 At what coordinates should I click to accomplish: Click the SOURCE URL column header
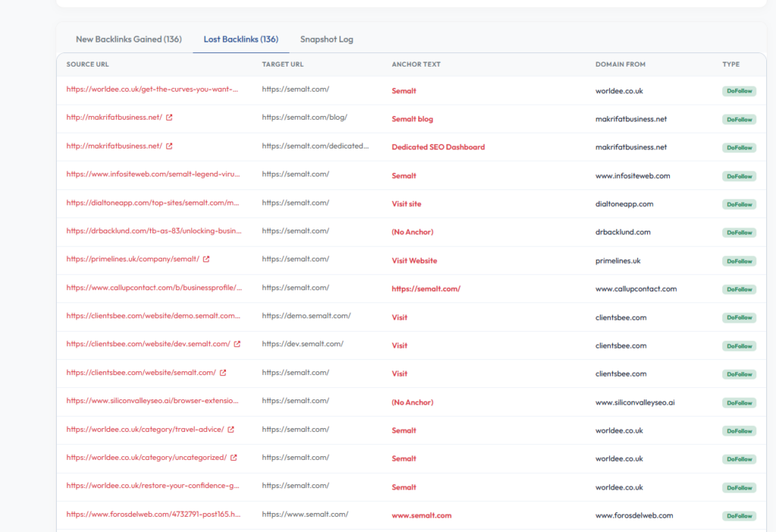[x=88, y=64]
